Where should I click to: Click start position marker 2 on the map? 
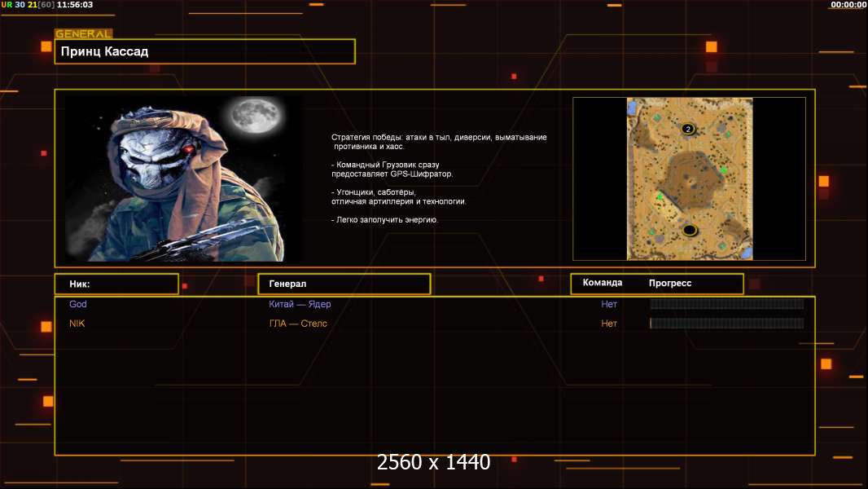pyautogui.click(x=688, y=129)
